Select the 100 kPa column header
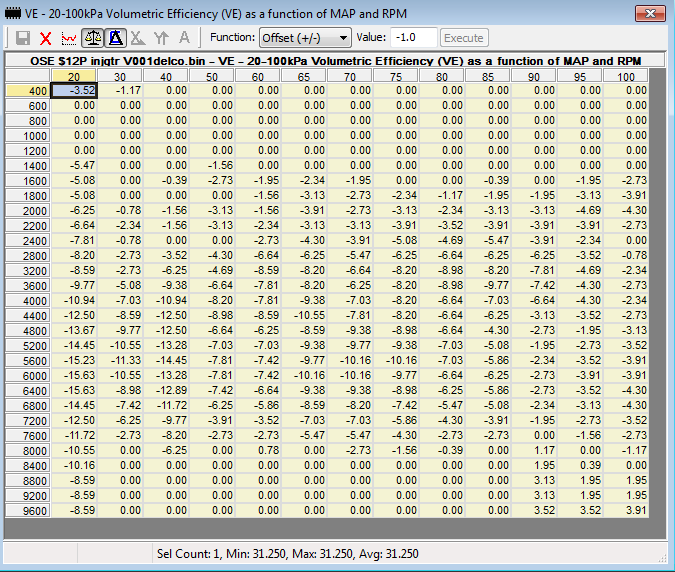 coord(626,76)
